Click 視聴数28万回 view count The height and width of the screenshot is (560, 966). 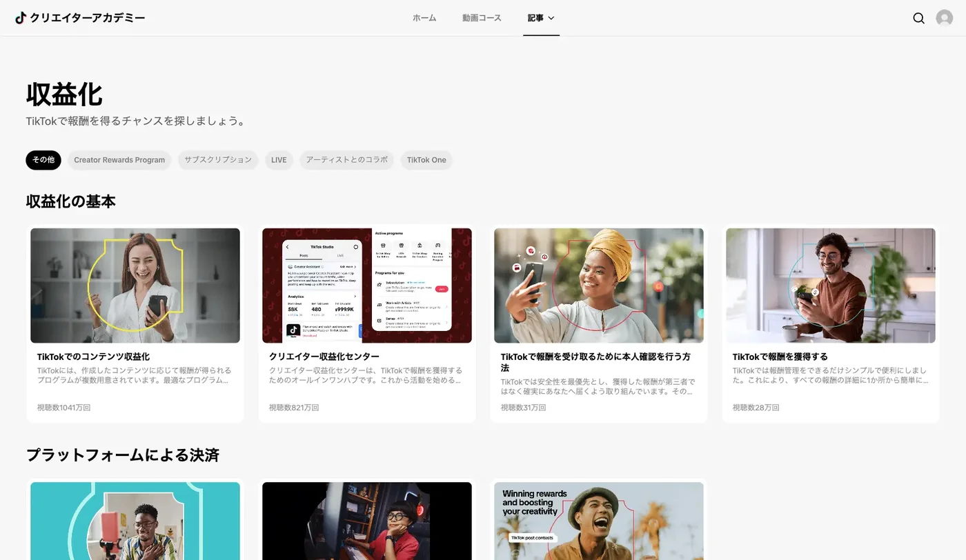[756, 408]
